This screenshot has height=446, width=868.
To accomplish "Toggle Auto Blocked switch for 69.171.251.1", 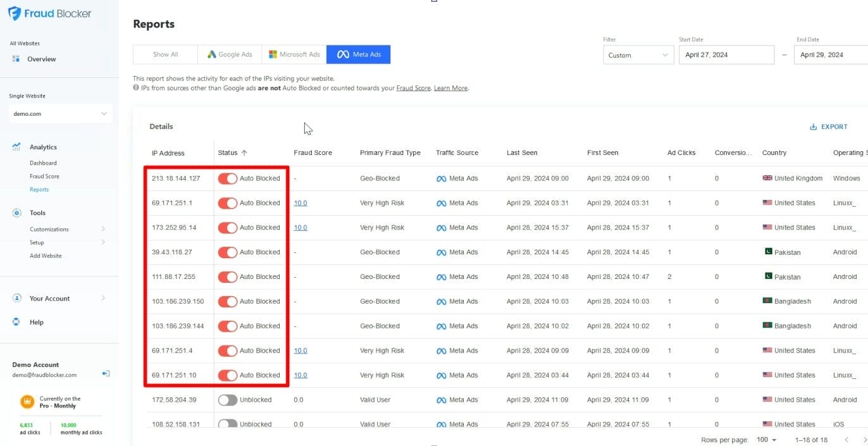I will (x=228, y=203).
